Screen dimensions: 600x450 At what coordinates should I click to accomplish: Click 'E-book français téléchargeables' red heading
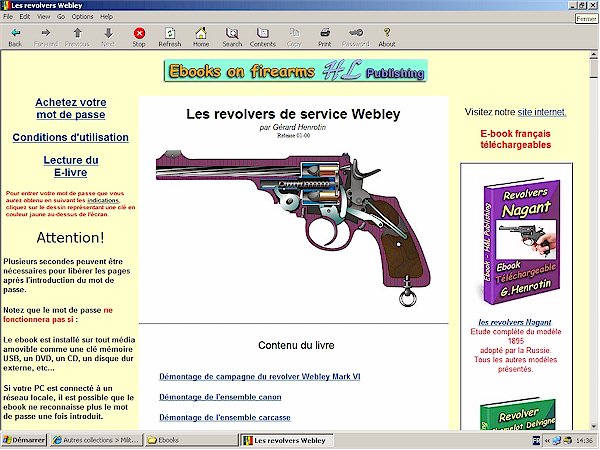click(x=515, y=139)
